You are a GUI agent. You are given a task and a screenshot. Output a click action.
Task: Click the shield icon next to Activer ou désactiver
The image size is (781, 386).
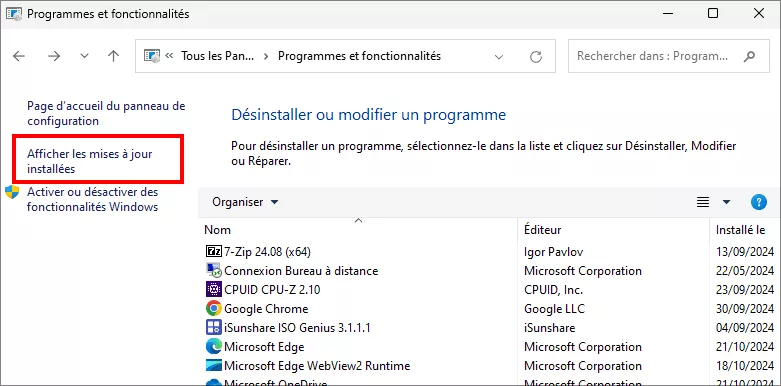(12, 192)
